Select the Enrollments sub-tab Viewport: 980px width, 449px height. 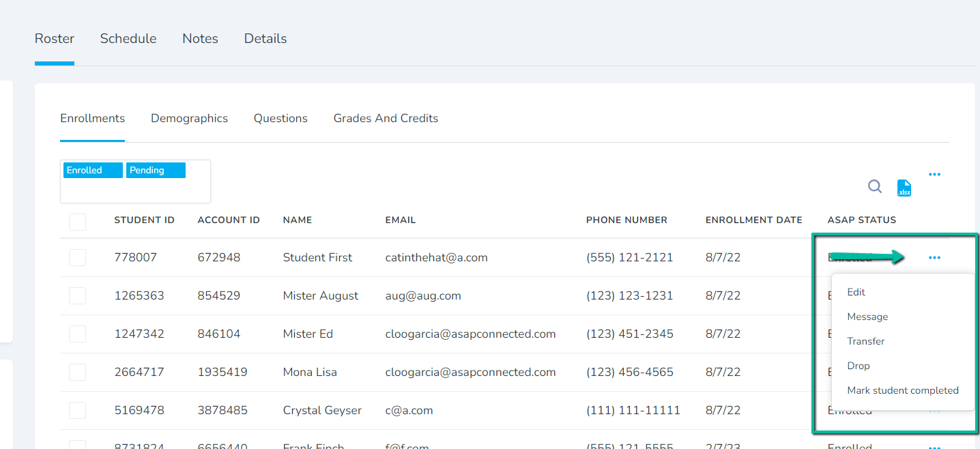click(x=92, y=119)
